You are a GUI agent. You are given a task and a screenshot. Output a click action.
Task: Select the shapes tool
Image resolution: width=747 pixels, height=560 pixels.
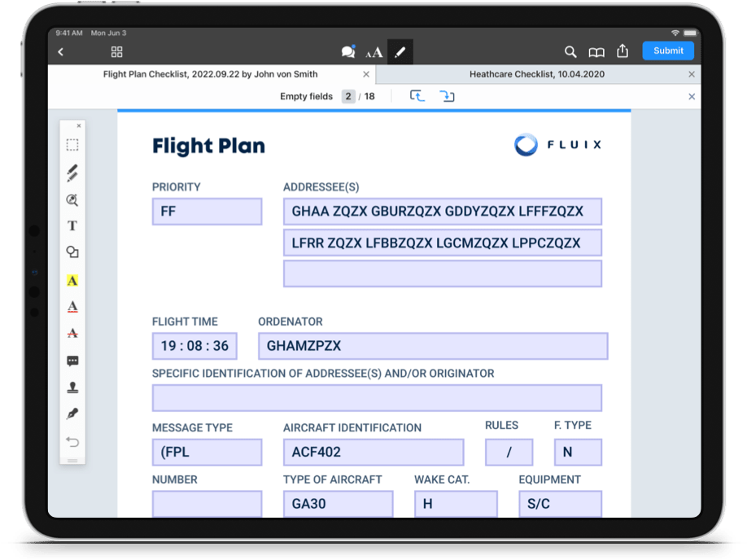click(72, 252)
